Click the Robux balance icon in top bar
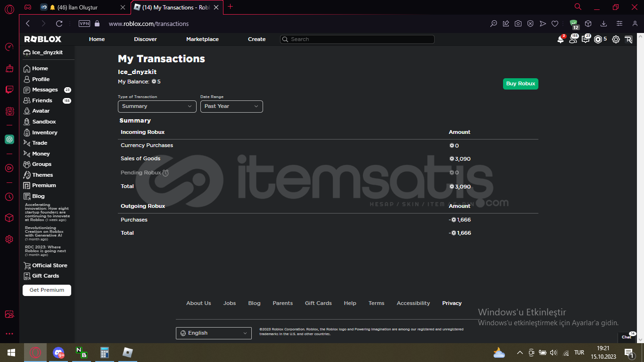Viewport: 644px width, 362px height. (x=598, y=40)
